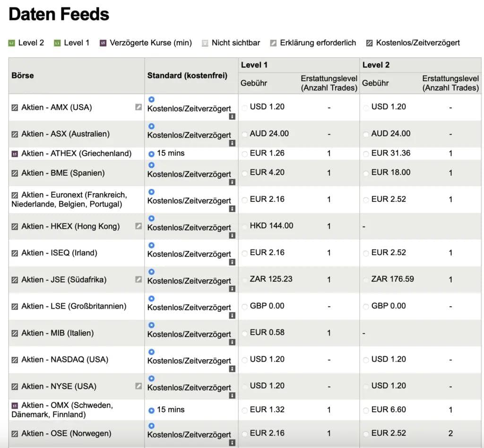Image resolution: width=484 pixels, height=448 pixels.
Task: Click the Börse column header
Action: [x=23, y=76]
